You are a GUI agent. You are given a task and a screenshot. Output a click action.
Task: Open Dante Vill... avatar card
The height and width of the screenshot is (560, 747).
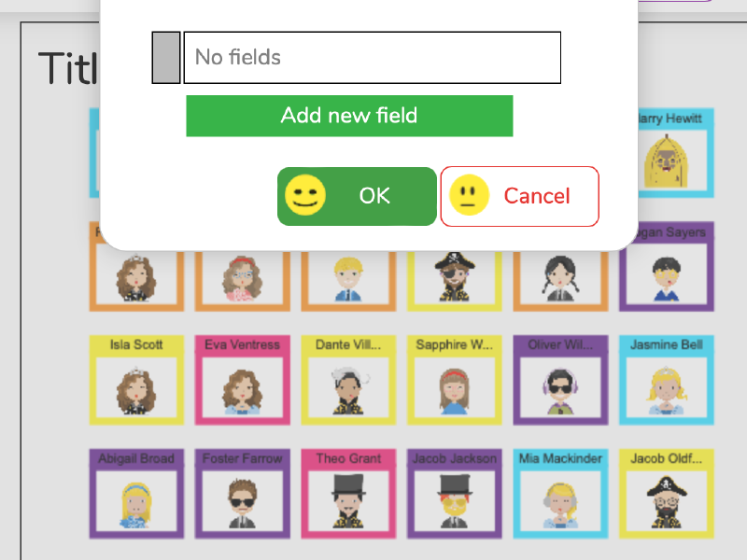(348, 380)
